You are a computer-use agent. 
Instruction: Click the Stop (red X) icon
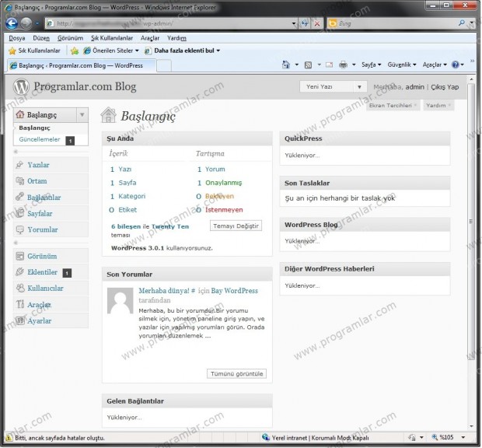pyautogui.click(x=317, y=23)
